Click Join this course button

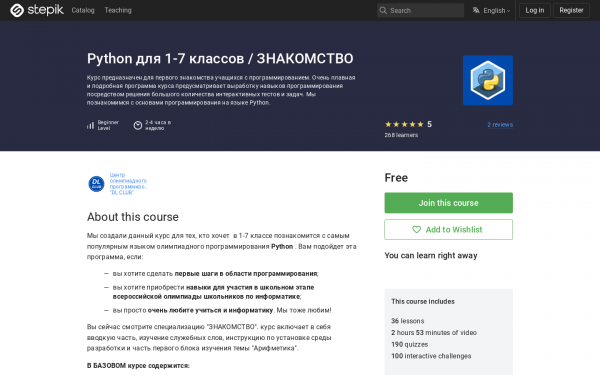point(448,203)
